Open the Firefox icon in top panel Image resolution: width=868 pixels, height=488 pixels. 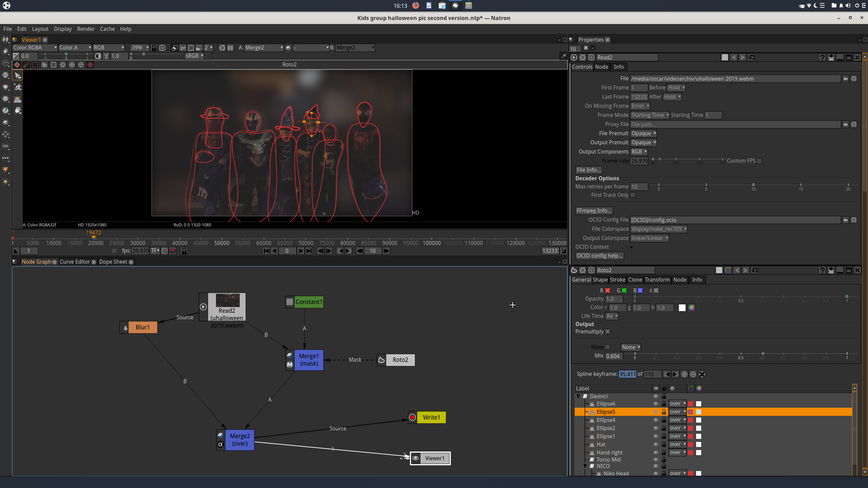click(416, 5)
